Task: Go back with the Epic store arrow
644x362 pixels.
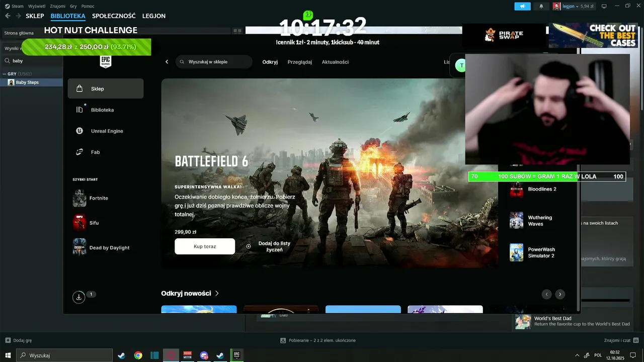Action: tap(167, 62)
